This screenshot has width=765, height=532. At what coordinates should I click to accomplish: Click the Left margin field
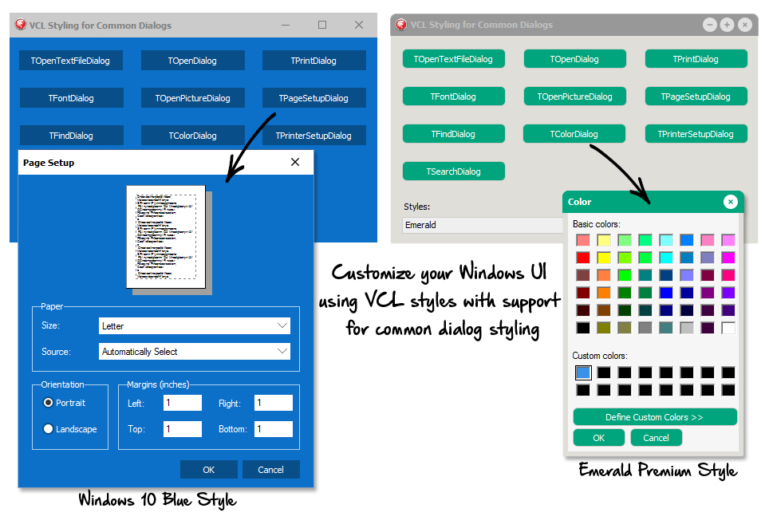coord(183,403)
